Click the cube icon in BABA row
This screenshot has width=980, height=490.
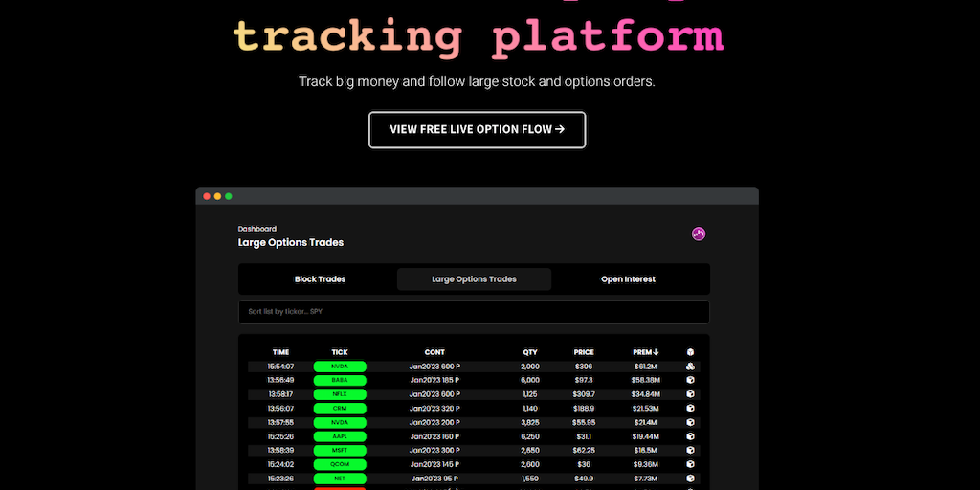[x=691, y=380]
